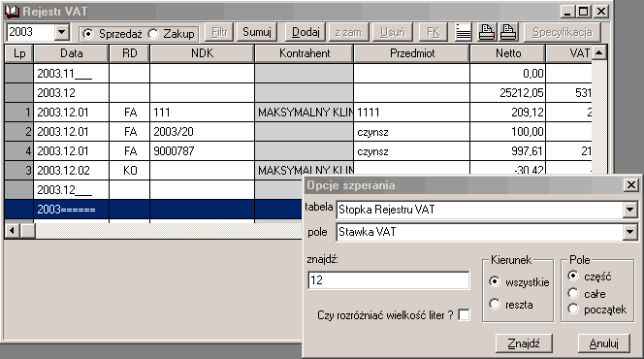Screen dimensions: 644x359
Task: Close the Opcje szperania dialog
Action: coord(630,185)
